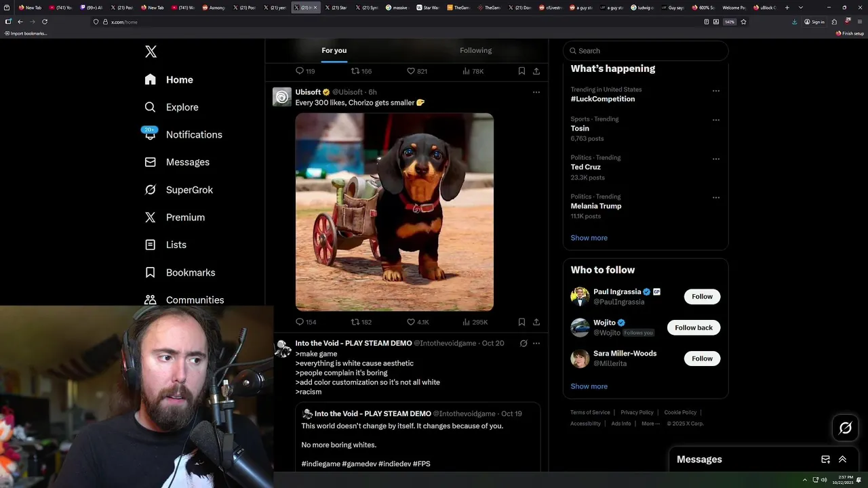Show more Who to follow suggestions
Screen dimensions: 868x488
589,386
